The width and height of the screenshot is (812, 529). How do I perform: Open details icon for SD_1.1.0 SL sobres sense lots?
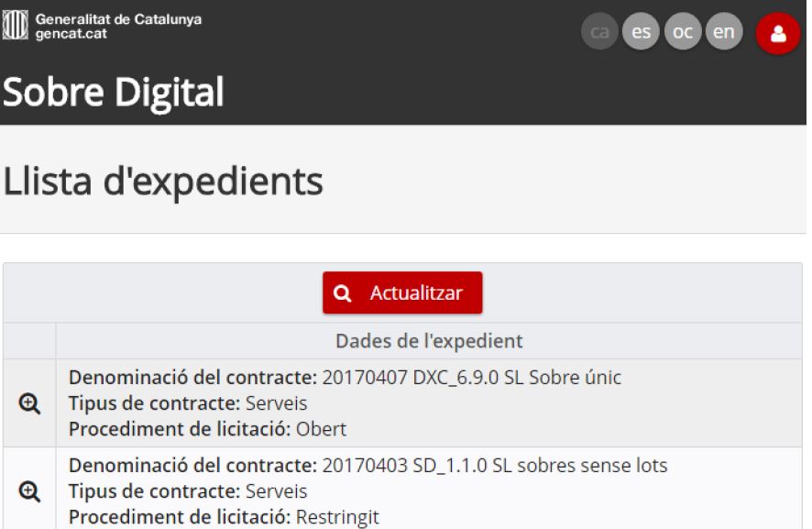(x=29, y=492)
